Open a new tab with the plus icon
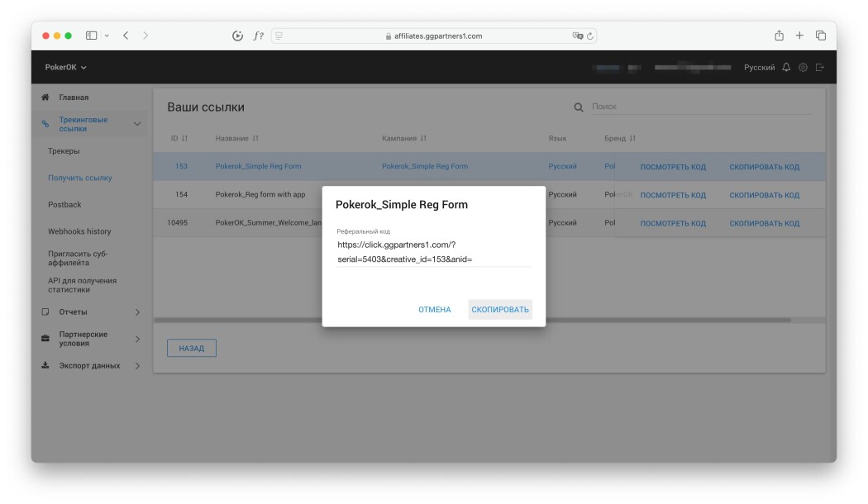868x504 pixels. (x=799, y=36)
